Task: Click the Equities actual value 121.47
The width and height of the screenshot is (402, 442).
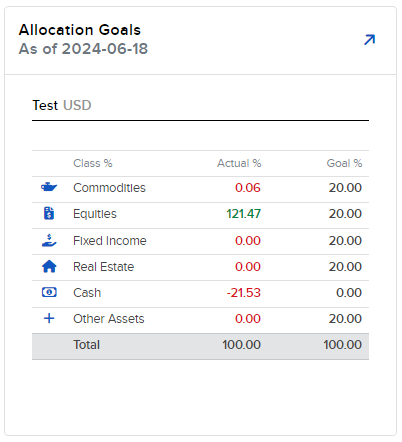Action: coord(244,214)
